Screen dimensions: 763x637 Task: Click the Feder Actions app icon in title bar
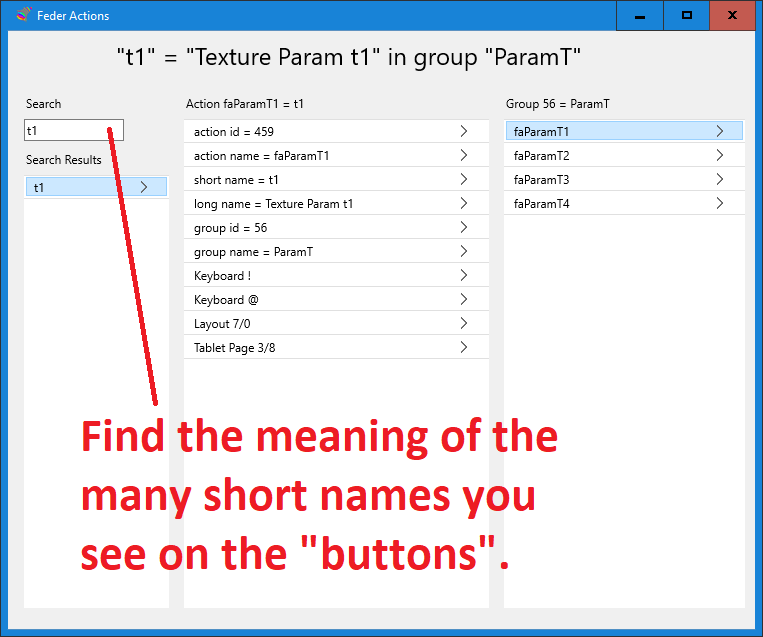24,15
